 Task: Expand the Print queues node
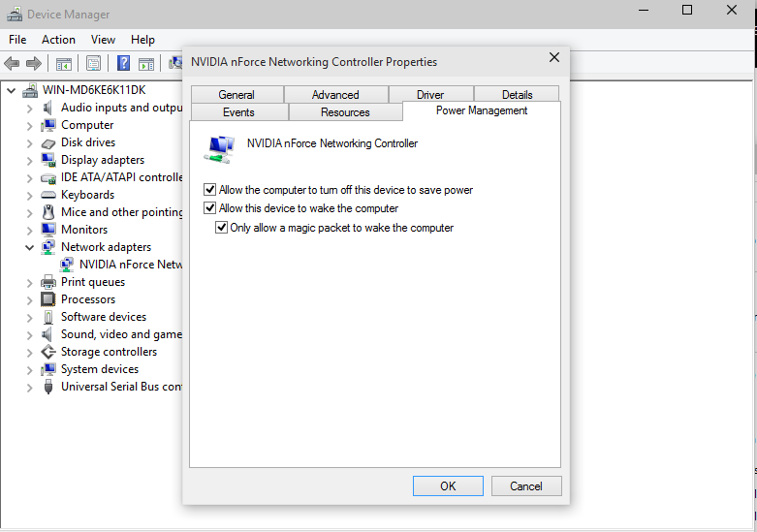point(30,283)
